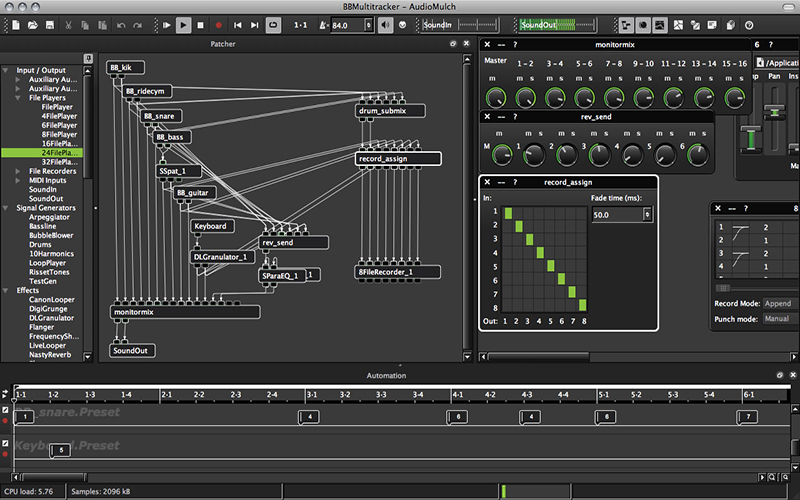Toggle the loop playback button
Viewport: 800px width, 500px height.
pos(273,25)
